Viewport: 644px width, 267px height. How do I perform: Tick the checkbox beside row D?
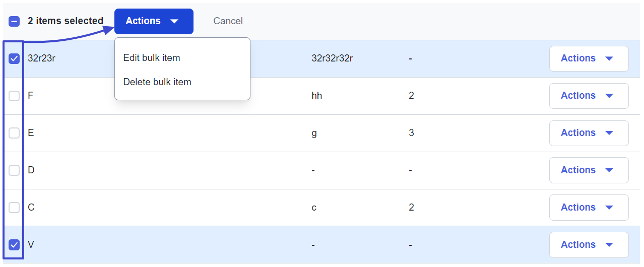14,170
